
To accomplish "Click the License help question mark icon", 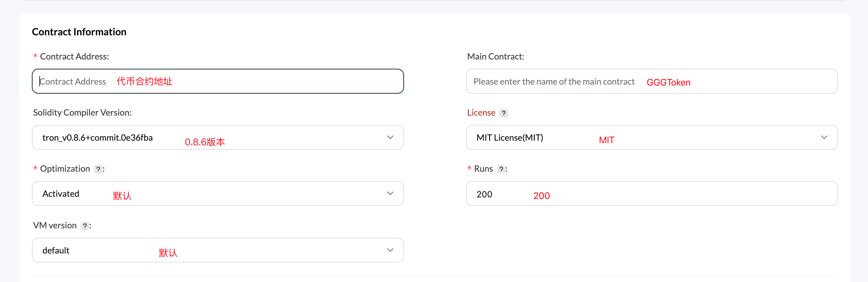I will click(x=503, y=113).
